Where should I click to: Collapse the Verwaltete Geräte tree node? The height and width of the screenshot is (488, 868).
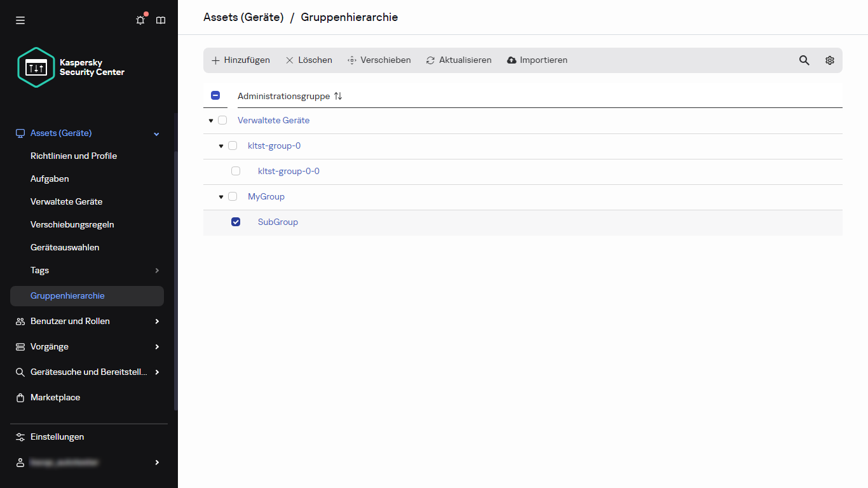coord(210,120)
